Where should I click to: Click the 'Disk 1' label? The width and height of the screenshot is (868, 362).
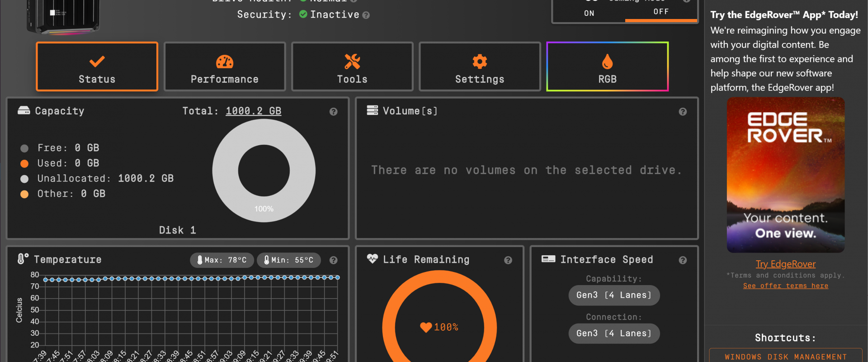[178, 230]
